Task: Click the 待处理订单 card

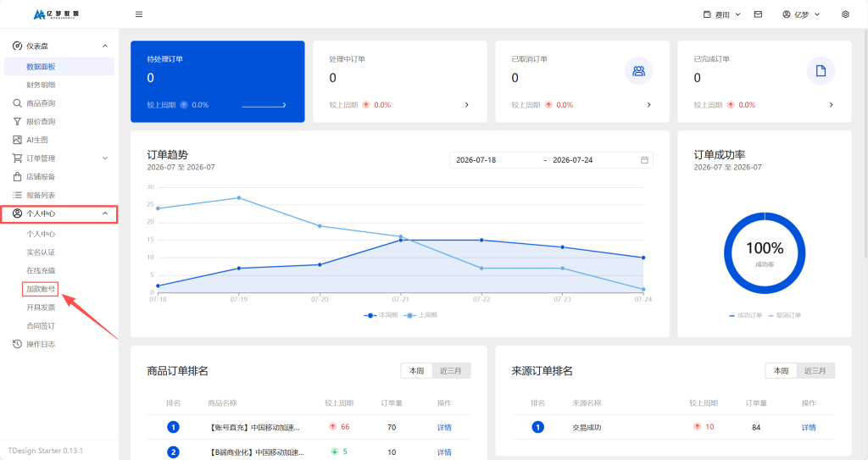Action: point(218,81)
